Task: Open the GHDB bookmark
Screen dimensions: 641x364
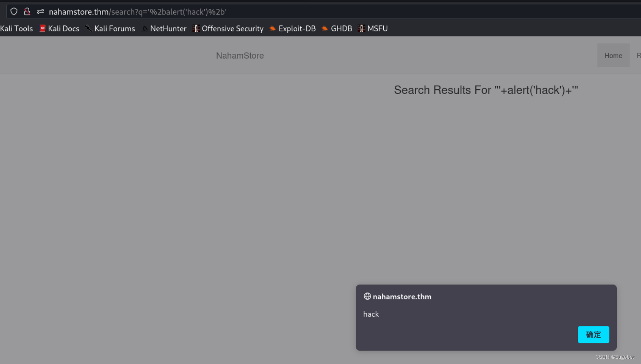Action: (337, 28)
